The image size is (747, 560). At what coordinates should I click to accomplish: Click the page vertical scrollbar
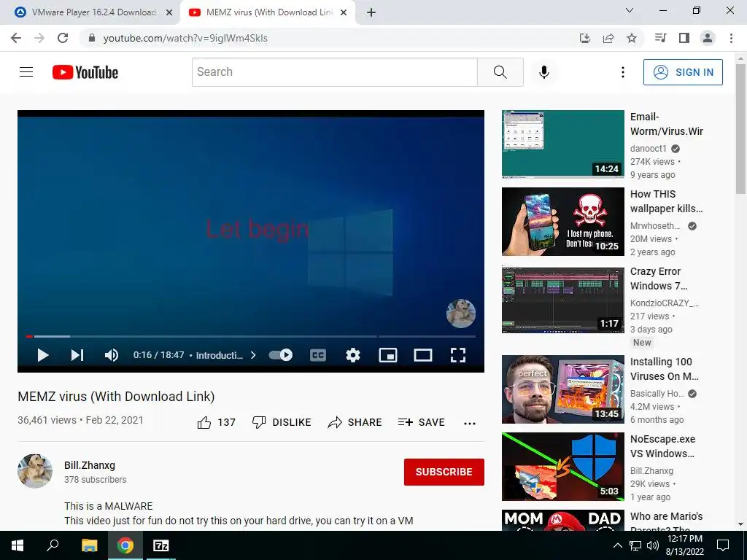[x=740, y=128]
